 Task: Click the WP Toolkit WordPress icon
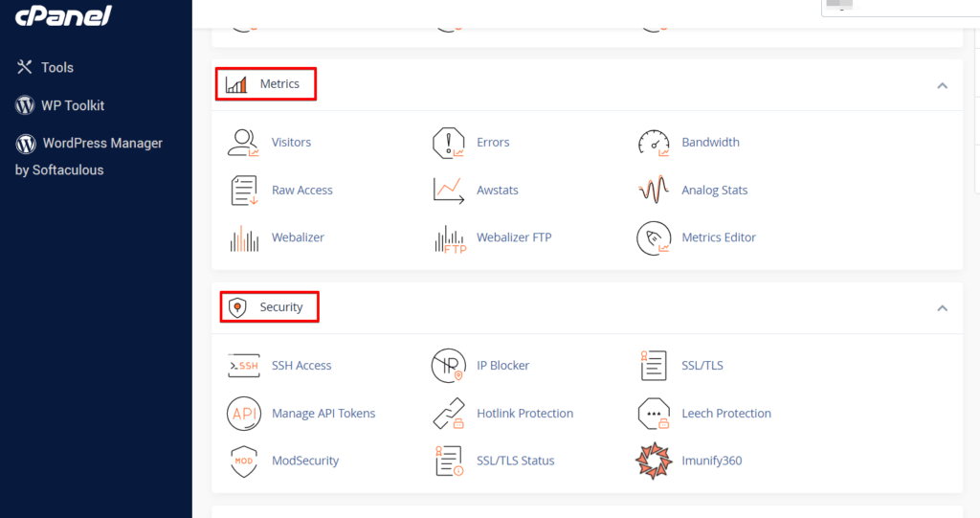coord(25,105)
